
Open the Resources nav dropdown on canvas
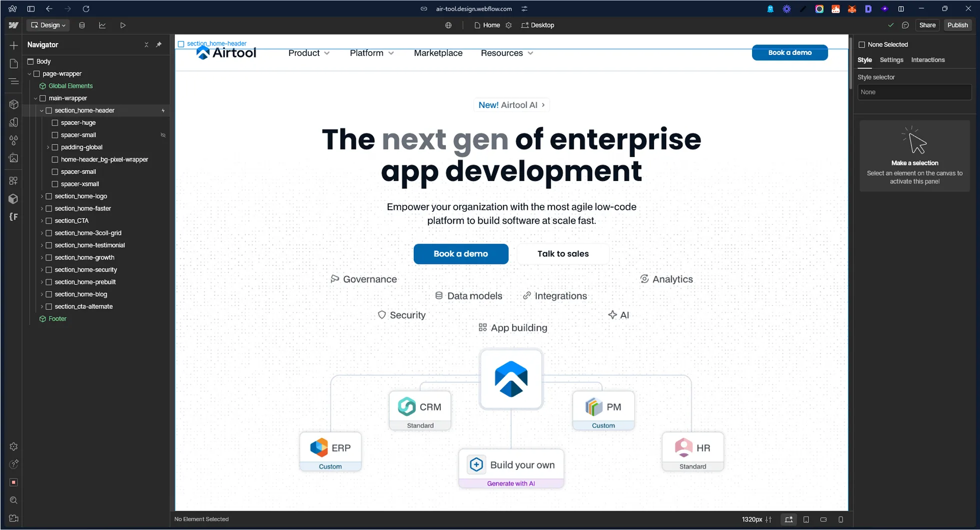tap(507, 53)
